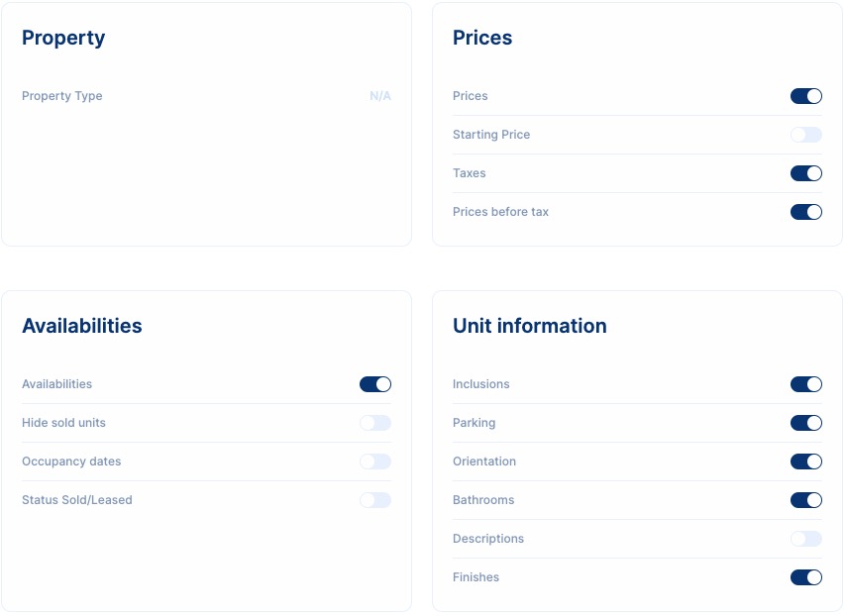Click the Prices card heading
Screen dimensions: 845x616
pyautogui.click(x=482, y=38)
